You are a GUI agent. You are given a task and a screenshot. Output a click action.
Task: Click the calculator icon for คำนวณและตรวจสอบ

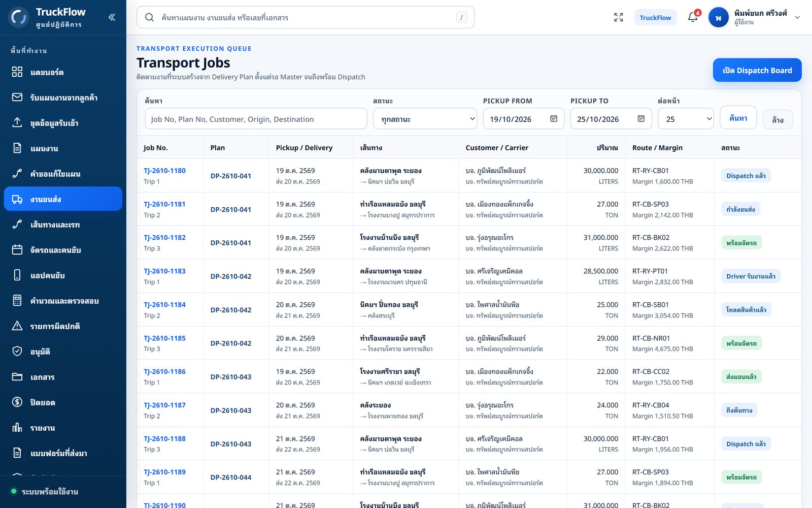coord(17,300)
